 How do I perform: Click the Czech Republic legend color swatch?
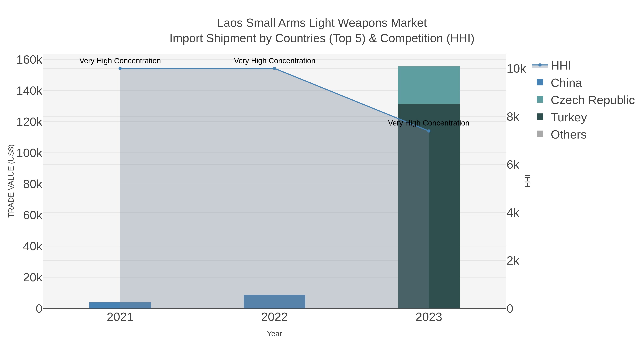540,99
